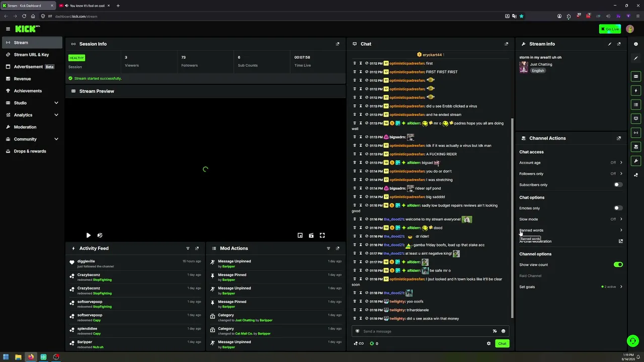Image resolution: width=644 pixels, height=362 pixels.
Task: Open the green support headset button
Action: 633,341
